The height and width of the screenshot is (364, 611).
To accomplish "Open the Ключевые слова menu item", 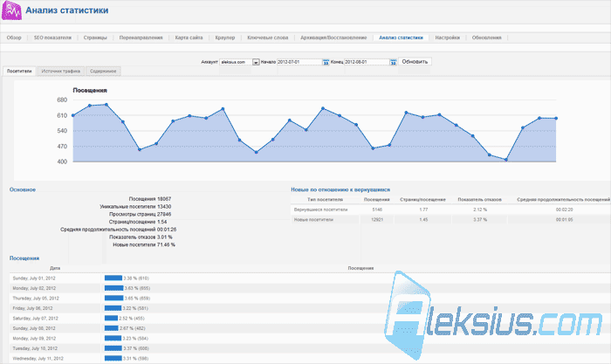I will (x=268, y=38).
